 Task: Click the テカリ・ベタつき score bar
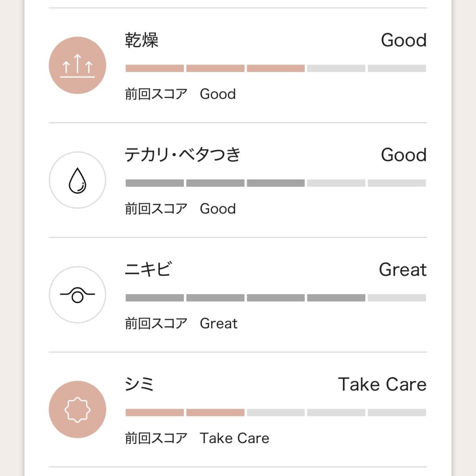[275, 183]
